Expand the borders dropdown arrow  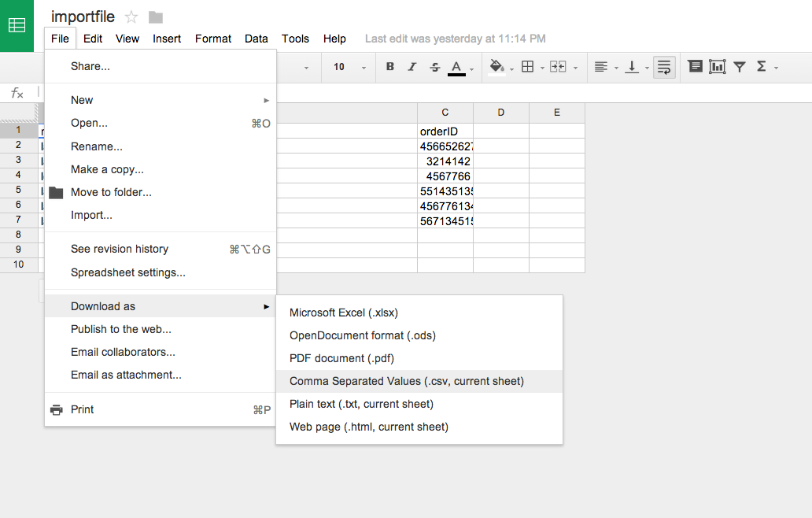542,68
